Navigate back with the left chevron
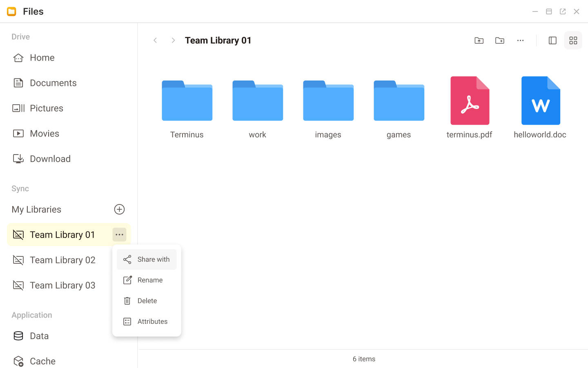The image size is (588, 368). (x=155, y=40)
